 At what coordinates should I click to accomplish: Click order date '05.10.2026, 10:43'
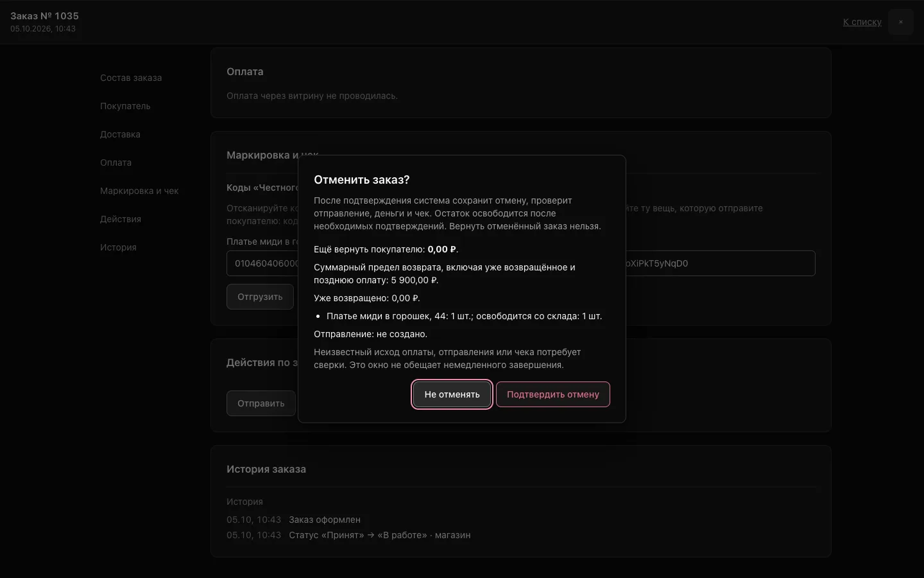coord(43,29)
